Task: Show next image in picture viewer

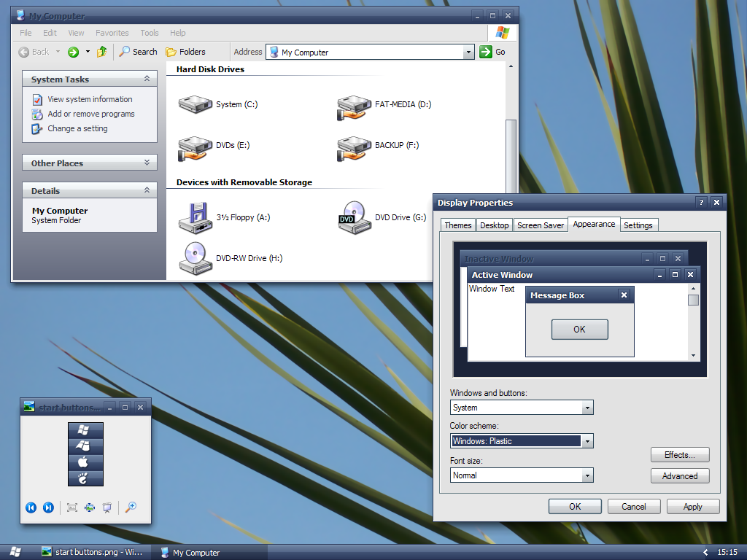Action: pos(48,507)
